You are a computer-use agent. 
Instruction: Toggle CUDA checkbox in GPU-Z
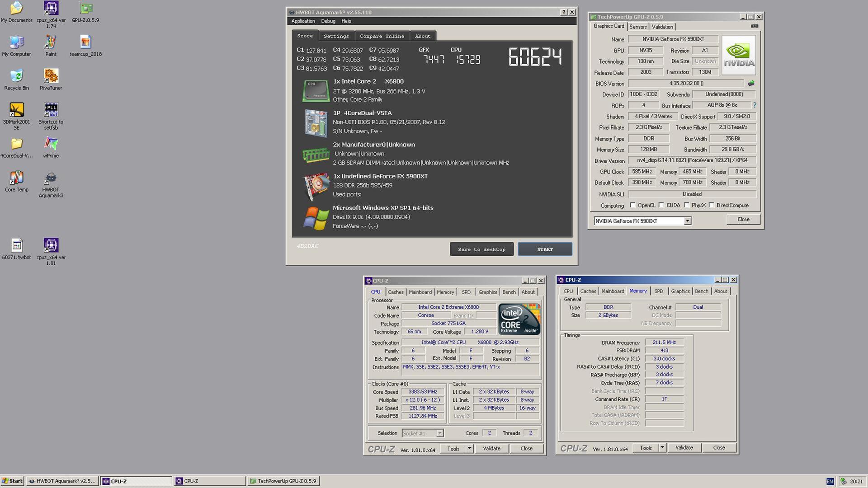pyautogui.click(x=661, y=205)
